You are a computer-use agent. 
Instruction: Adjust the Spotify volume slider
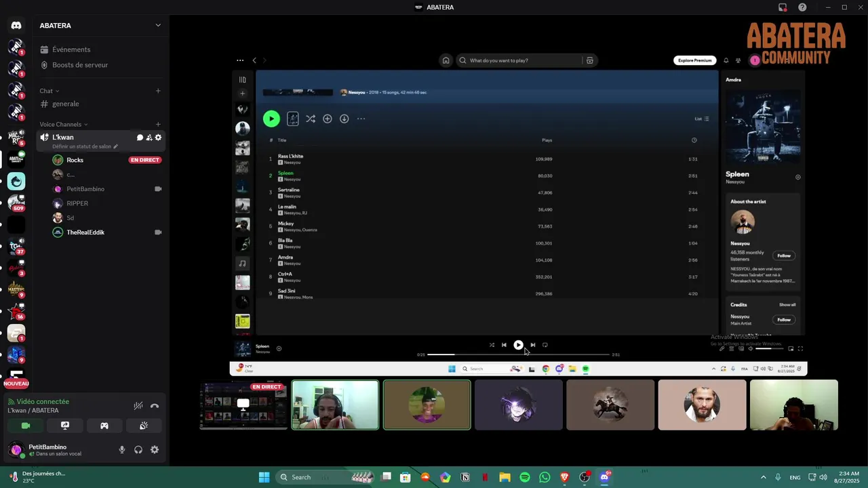(768, 348)
